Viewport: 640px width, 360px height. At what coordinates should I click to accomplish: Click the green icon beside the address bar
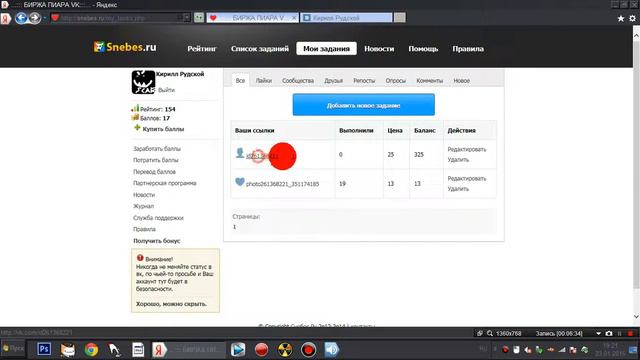(x=199, y=18)
